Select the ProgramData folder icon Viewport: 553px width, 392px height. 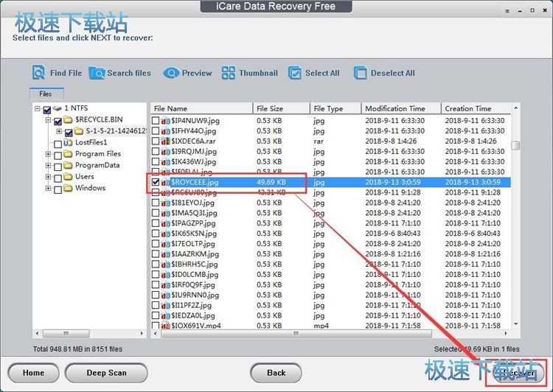click(x=68, y=165)
